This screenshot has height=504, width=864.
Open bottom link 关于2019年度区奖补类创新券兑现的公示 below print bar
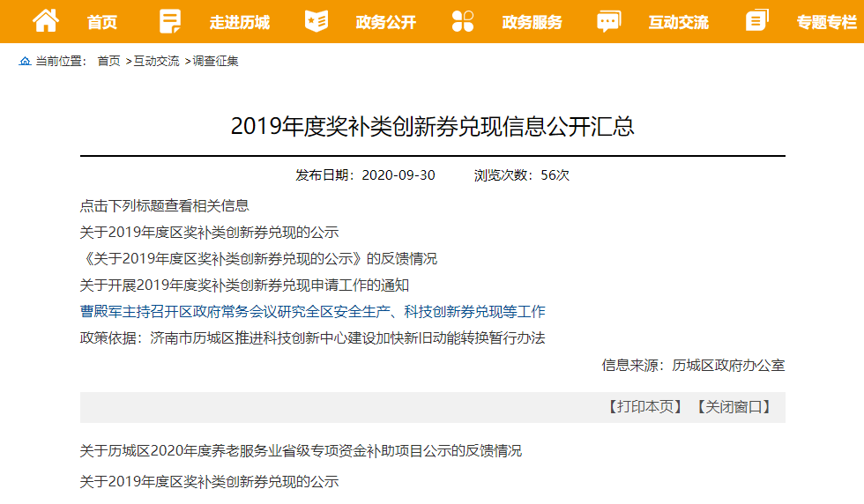point(210,482)
